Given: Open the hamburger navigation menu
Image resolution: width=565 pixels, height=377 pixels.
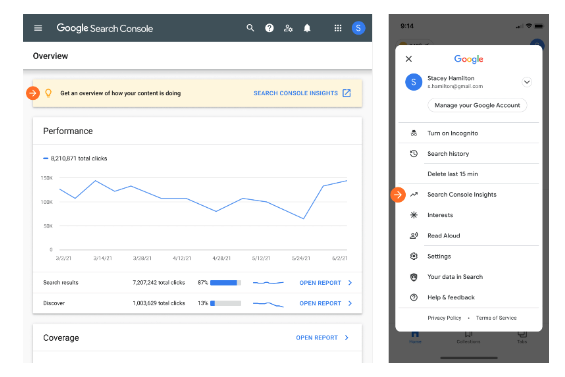Looking at the screenshot, I should pyautogui.click(x=38, y=28).
